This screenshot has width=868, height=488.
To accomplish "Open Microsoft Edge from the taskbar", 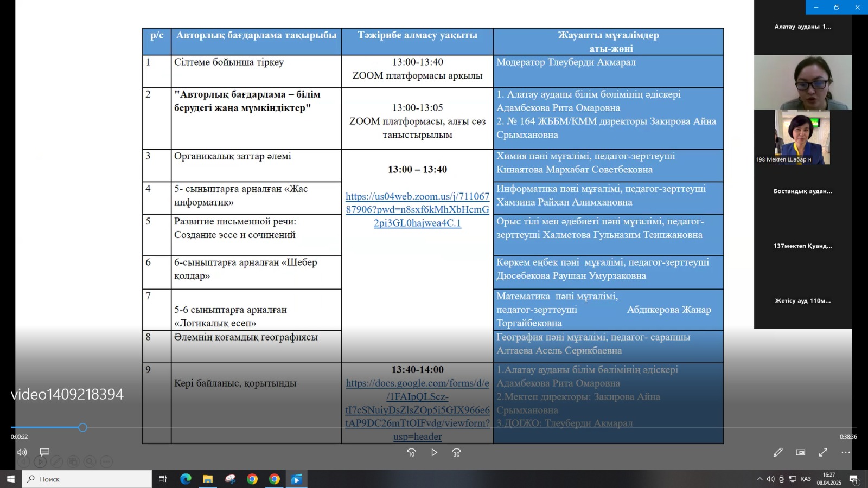I will click(x=186, y=479).
